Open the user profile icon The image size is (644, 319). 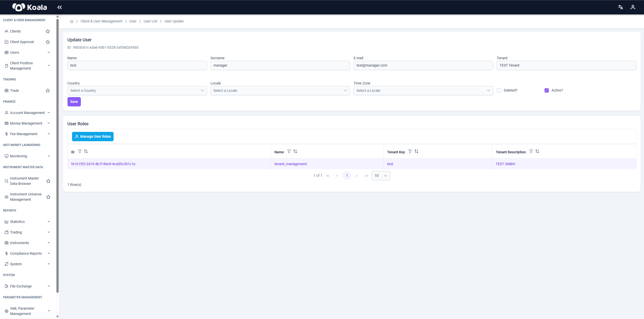point(633,7)
